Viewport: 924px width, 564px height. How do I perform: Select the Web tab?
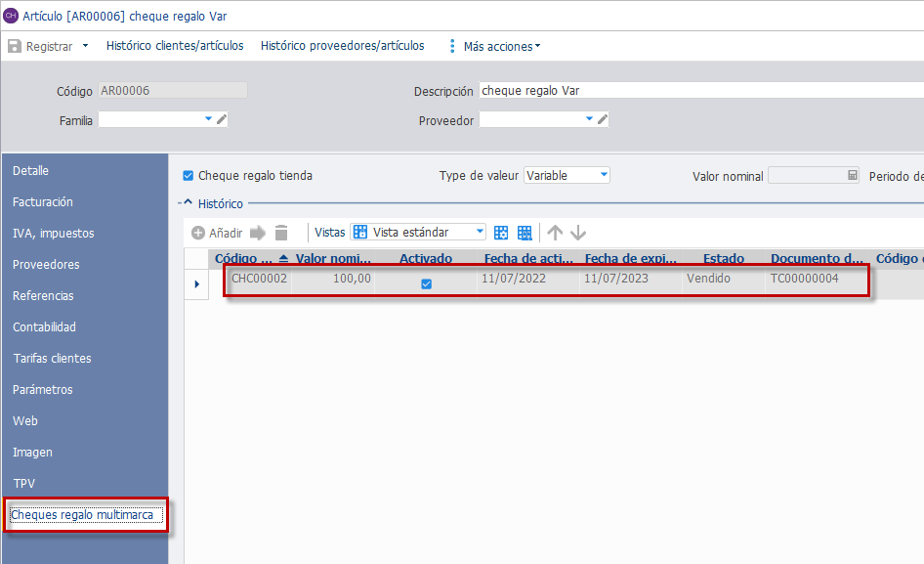click(25, 420)
